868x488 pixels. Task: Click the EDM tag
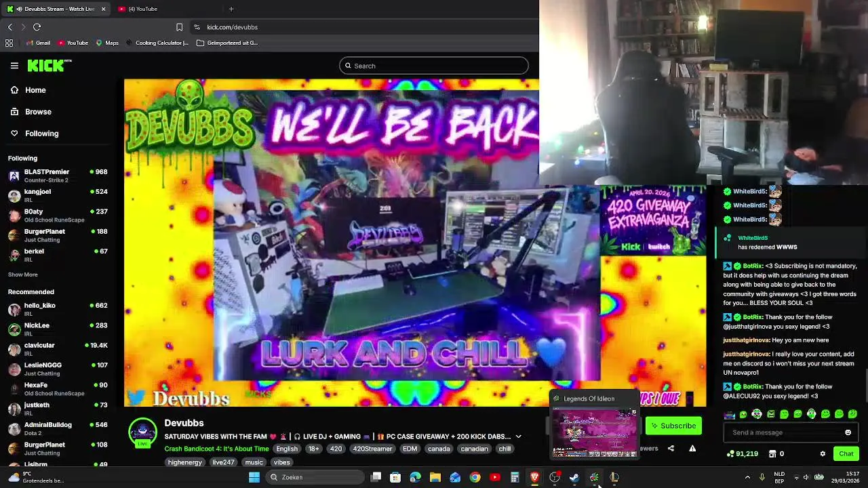coord(410,449)
